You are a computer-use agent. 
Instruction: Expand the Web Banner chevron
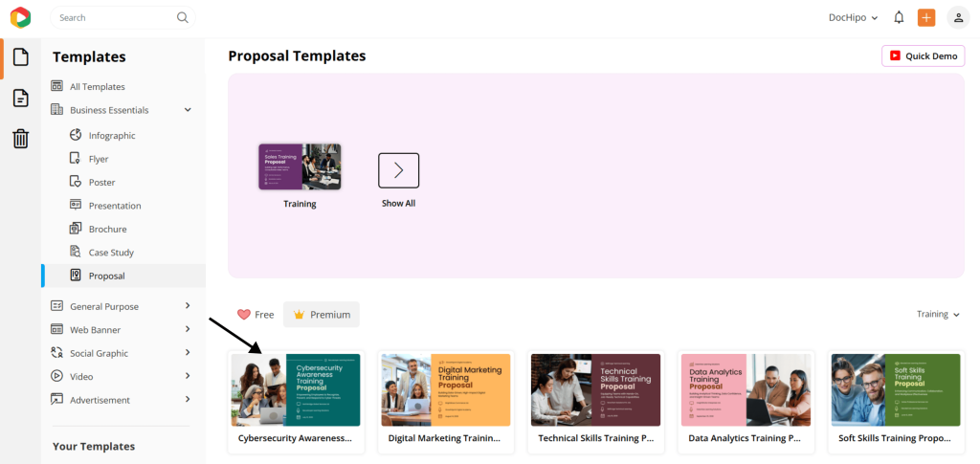pos(188,328)
